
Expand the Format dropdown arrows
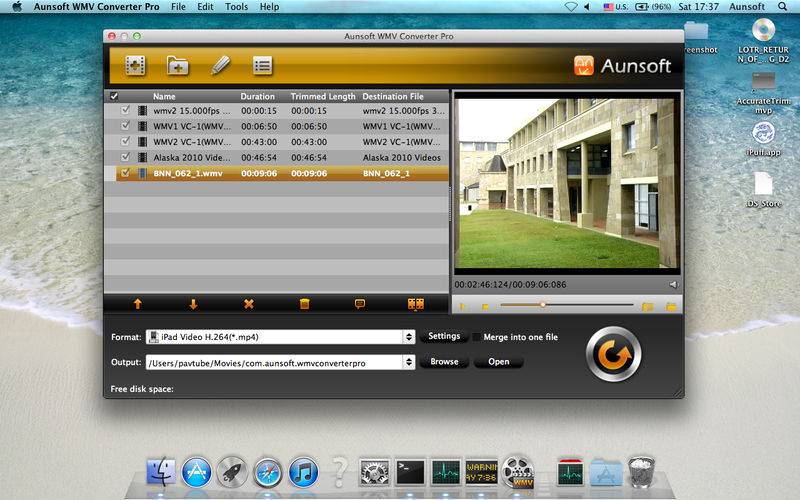click(x=409, y=337)
